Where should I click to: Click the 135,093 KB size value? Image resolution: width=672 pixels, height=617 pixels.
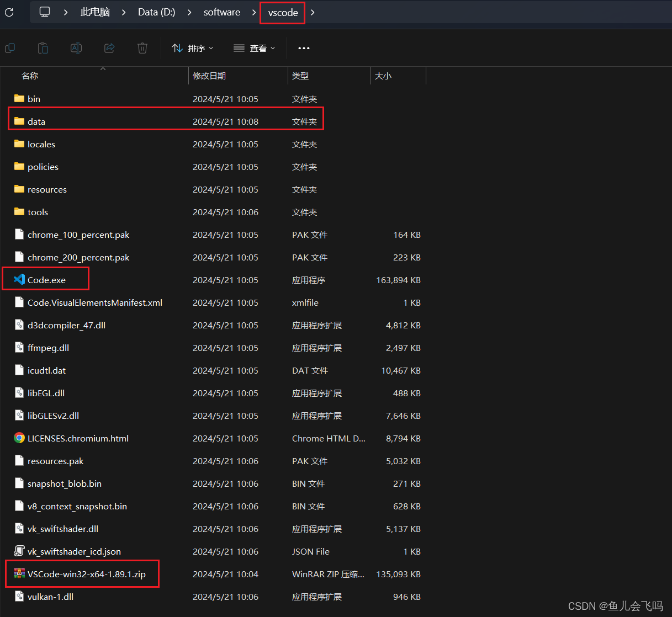pos(398,574)
